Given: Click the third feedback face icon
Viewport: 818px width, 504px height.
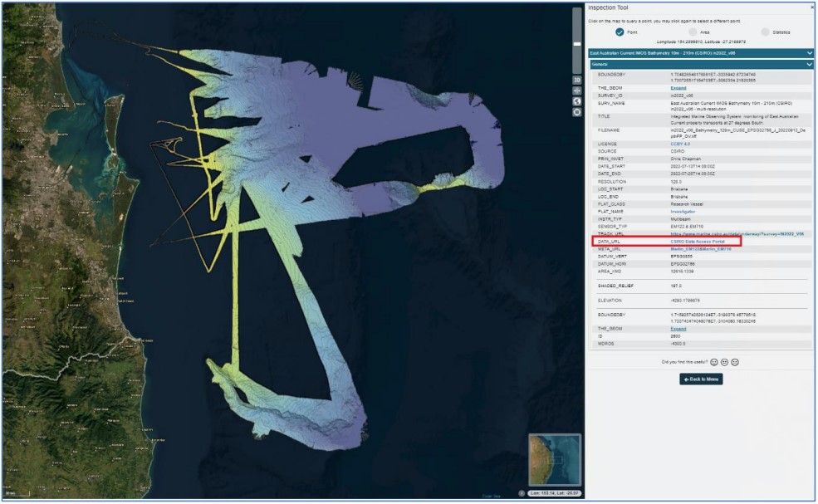Looking at the screenshot, I should click(x=735, y=362).
